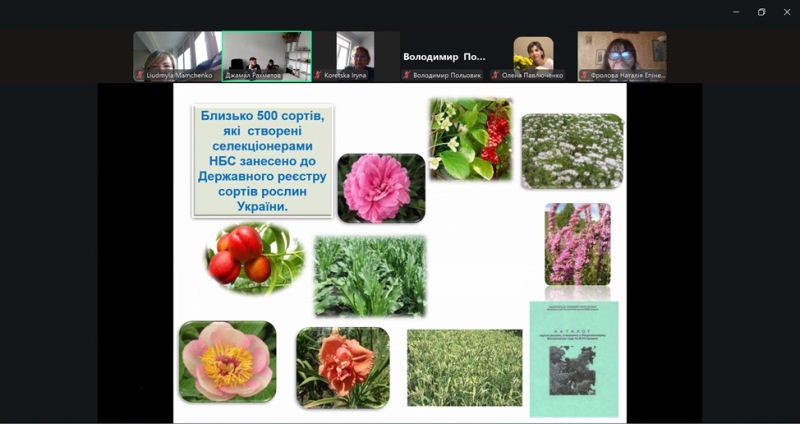Click the blue "Близько 500 сортів" text box on the slide
Screen dimensions: 800x424
[263, 161]
